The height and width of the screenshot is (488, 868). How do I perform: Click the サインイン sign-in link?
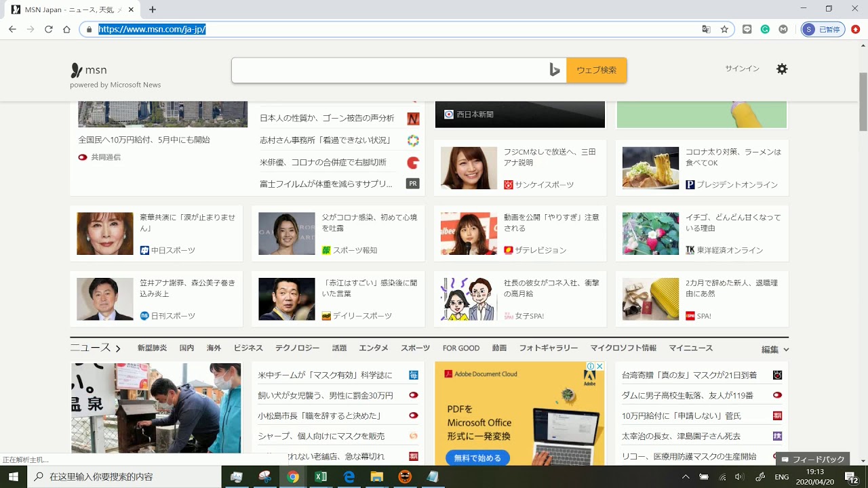[742, 68]
